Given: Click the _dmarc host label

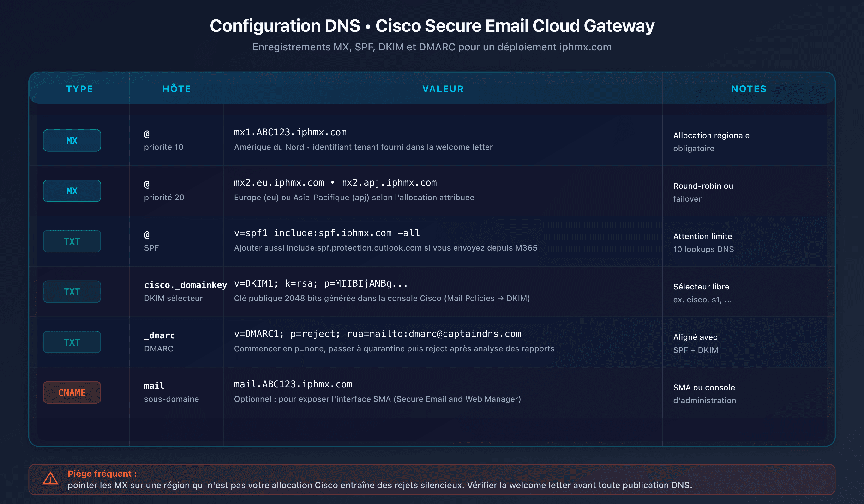Looking at the screenshot, I should pyautogui.click(x=159, y=335).
